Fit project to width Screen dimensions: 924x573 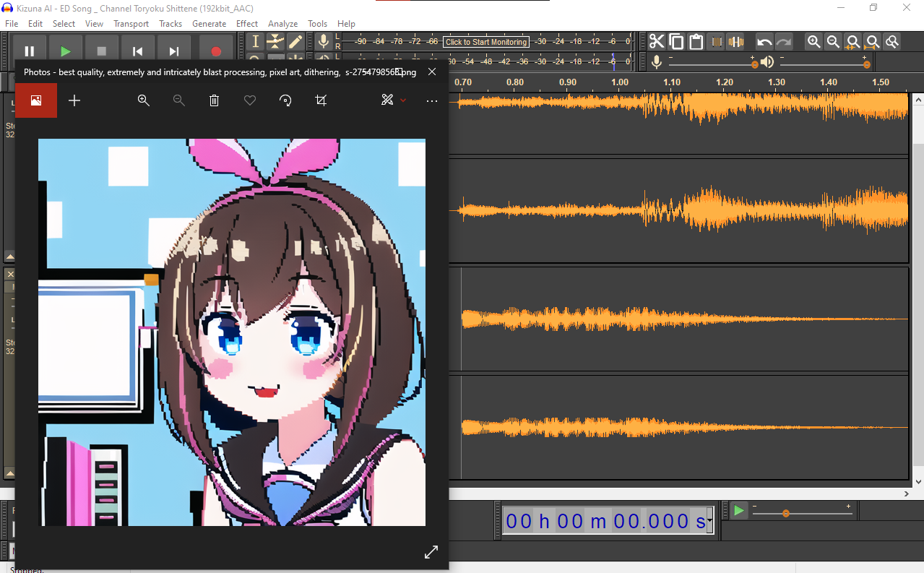point(873,41)
